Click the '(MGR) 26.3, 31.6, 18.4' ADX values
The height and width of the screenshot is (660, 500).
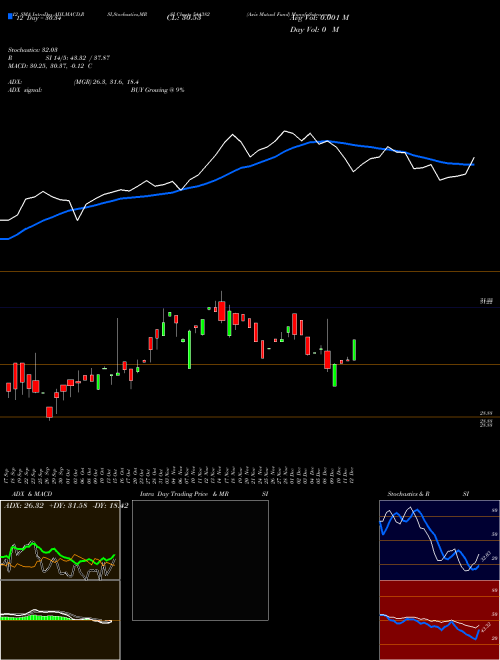(x=106, y=82)
